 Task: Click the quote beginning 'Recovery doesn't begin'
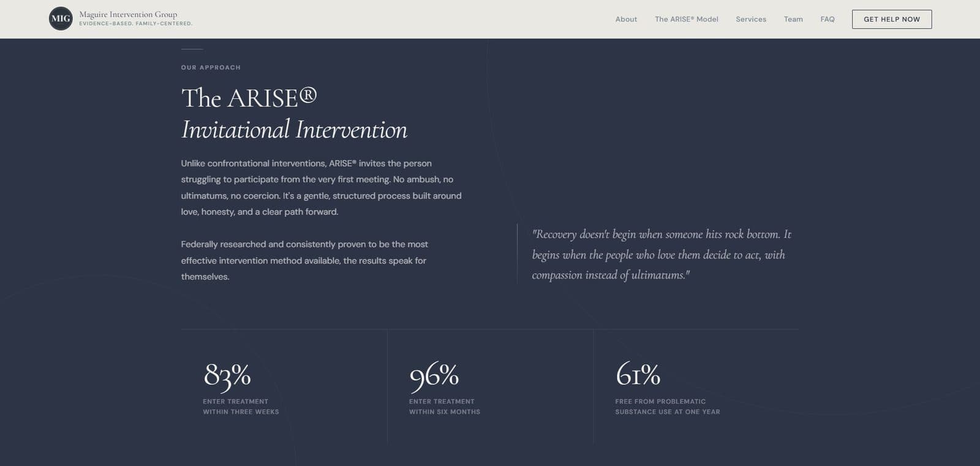pos(661,254)
